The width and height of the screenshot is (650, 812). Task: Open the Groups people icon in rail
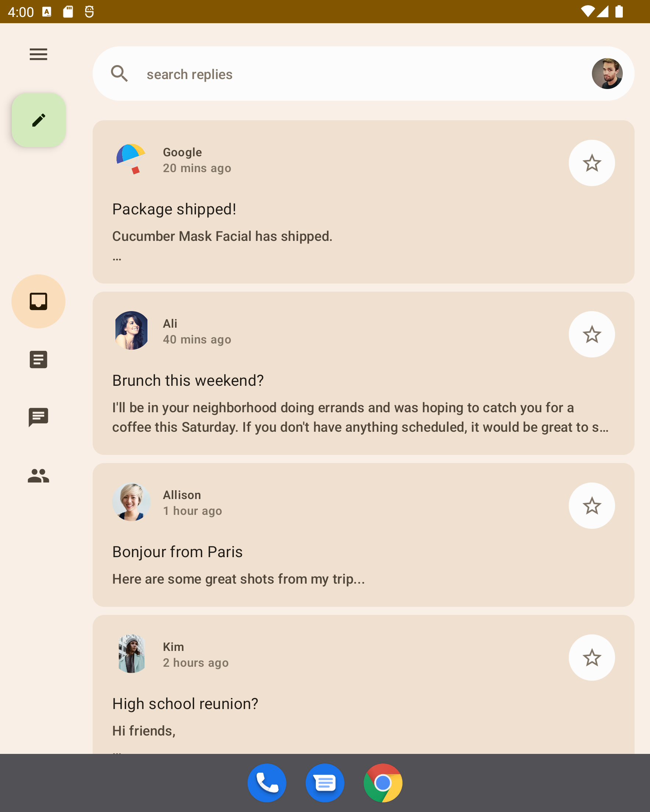(38, 475)
